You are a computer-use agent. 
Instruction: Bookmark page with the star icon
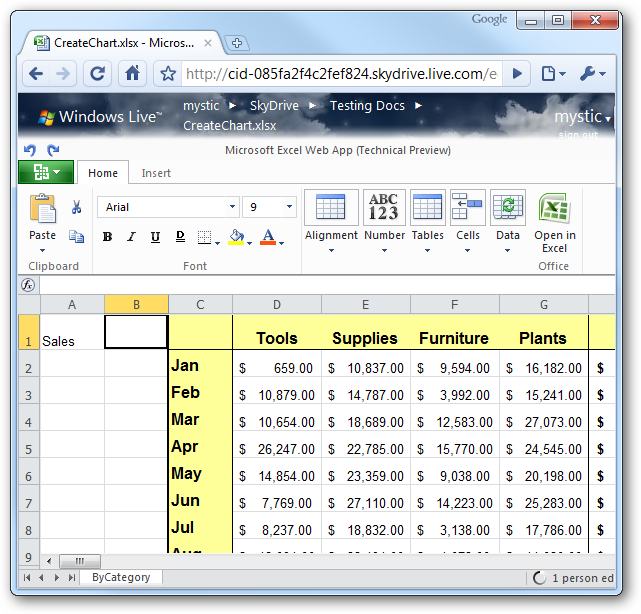168,74
